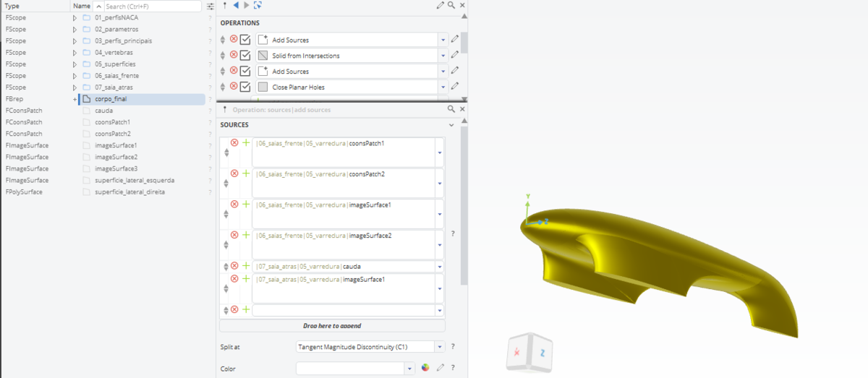The image size is (868, 378).
Task: Open search in the Operation sources panel
Action: pyautogui.click(x=451, y=109)
